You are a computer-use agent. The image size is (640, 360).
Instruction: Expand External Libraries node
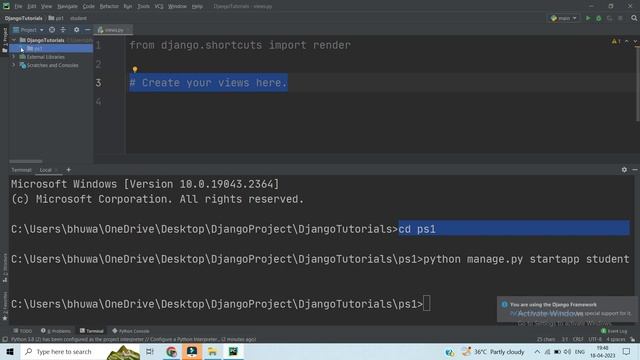pyautogui.click(x=13, y=57)
